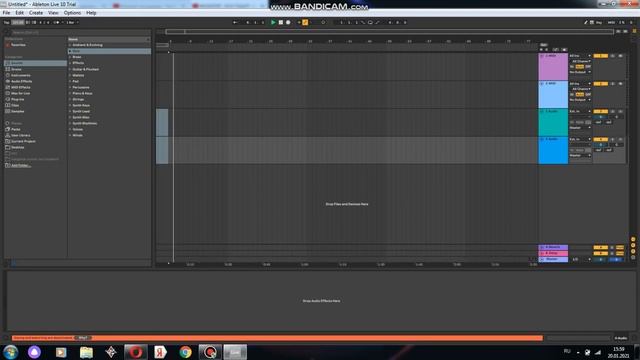This screenshot has width=640, height=360.
Task: Open the Help menu
Action: point(91,13)
